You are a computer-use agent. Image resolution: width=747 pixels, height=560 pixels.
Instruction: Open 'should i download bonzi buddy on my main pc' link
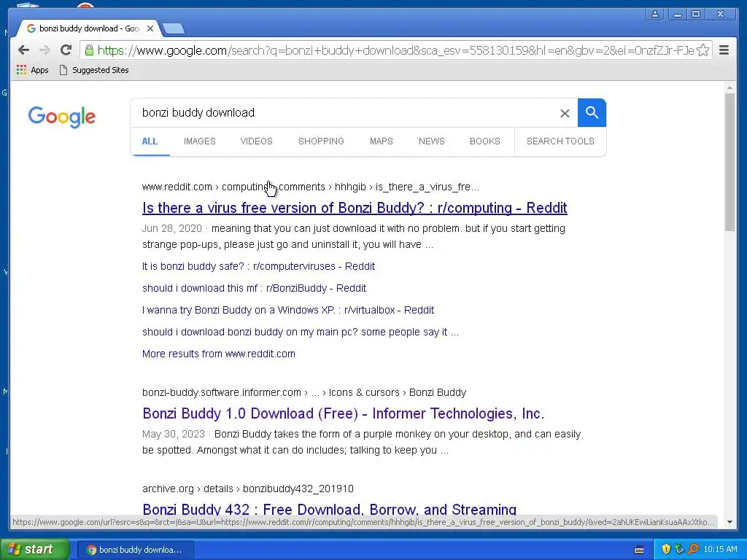coord(300,332)
